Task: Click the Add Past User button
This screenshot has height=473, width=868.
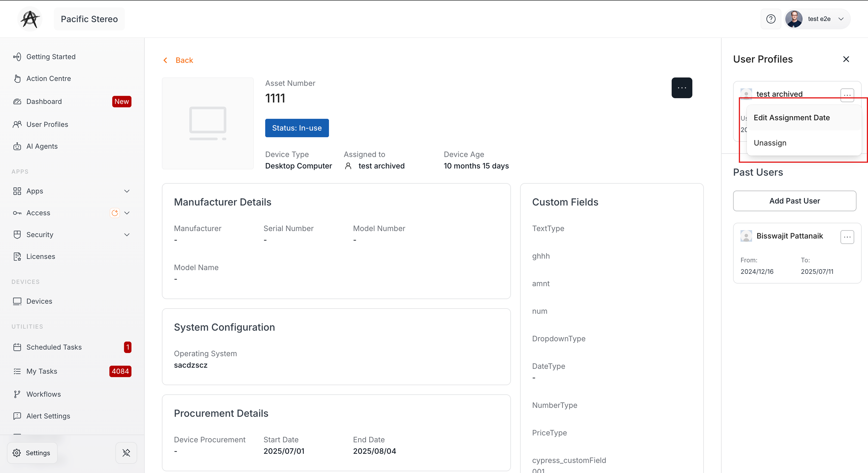Action: pos(795,201)
